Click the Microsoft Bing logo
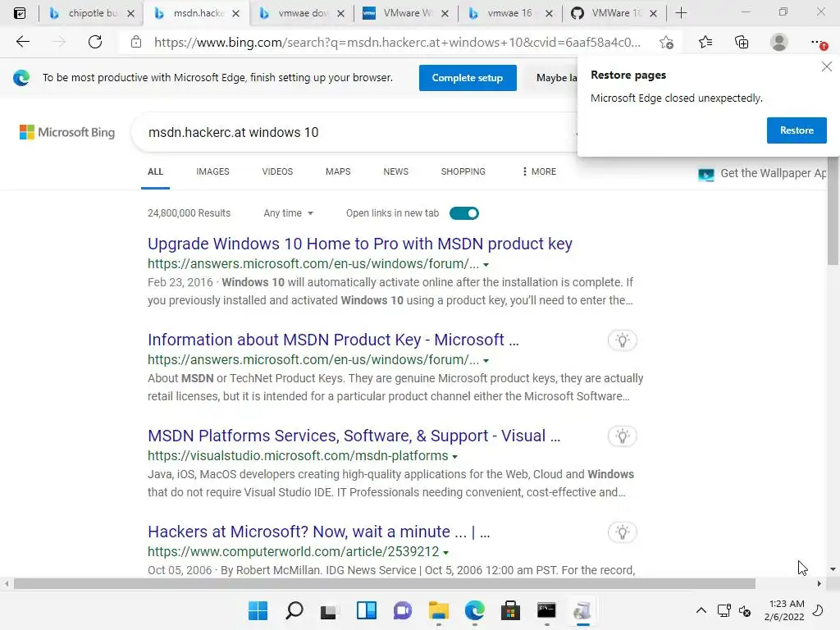Viewport: 840px width, 630px height. [x=67, y=132]
